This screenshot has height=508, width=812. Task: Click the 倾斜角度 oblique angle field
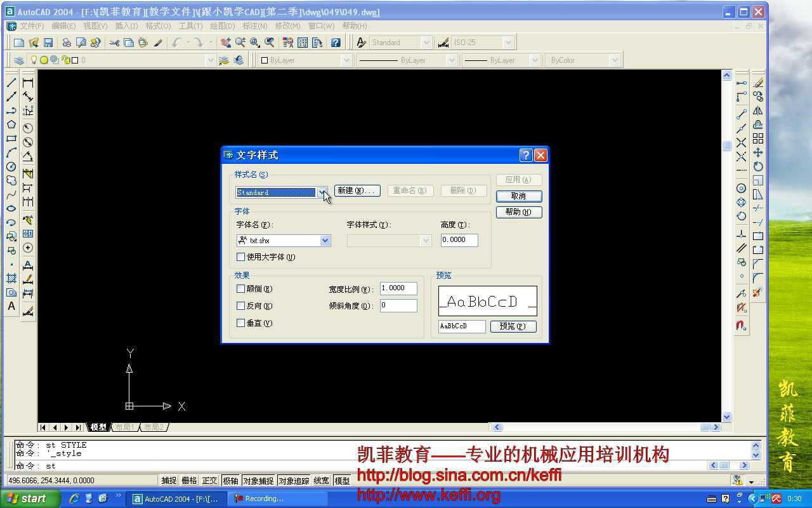(398, 305)
